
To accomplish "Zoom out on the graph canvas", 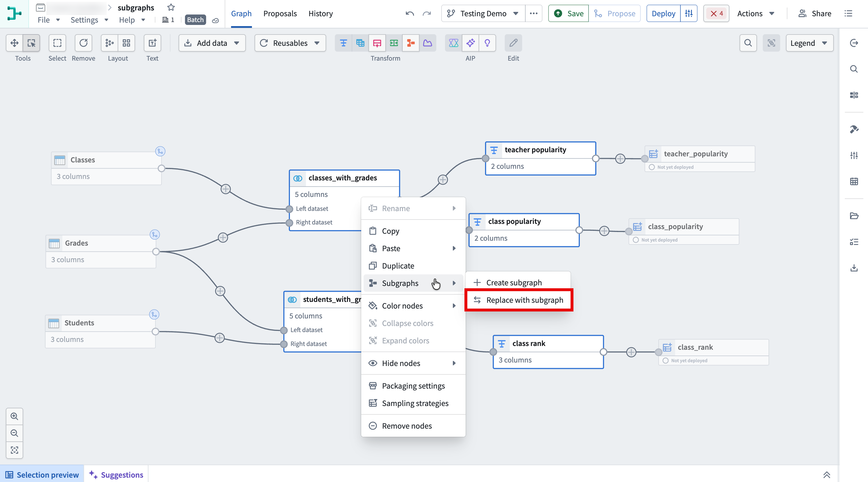I will click(x=14, y=433).
